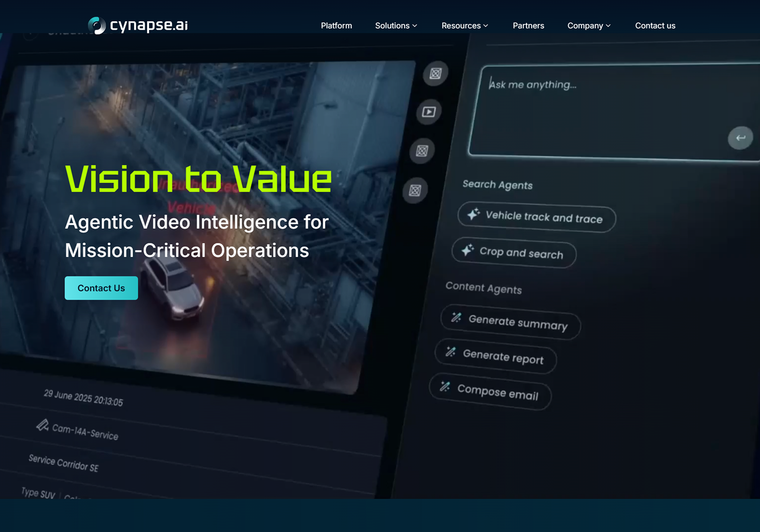Expand the Company dropdown
The height and width of the screenshot is (532, 760).
[589, 26]
